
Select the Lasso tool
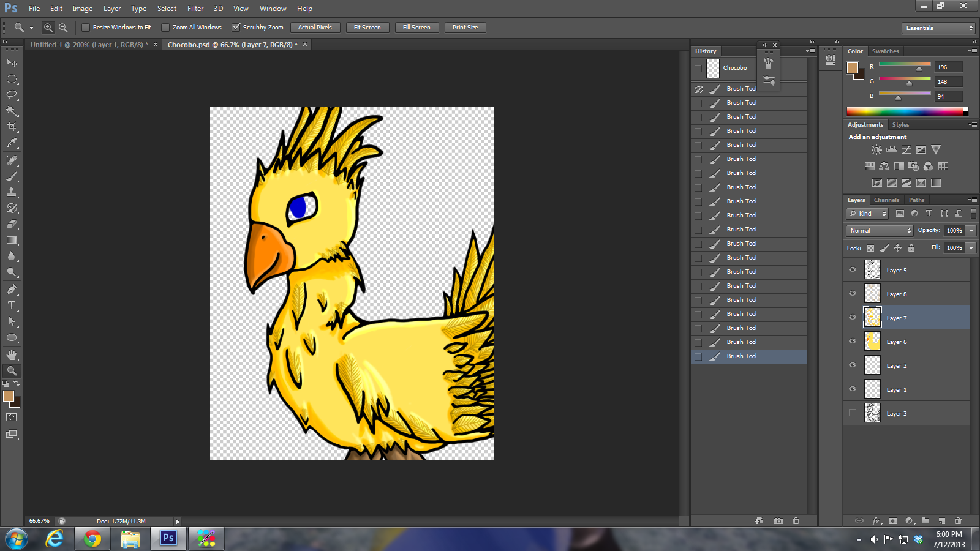coord(12,95)
